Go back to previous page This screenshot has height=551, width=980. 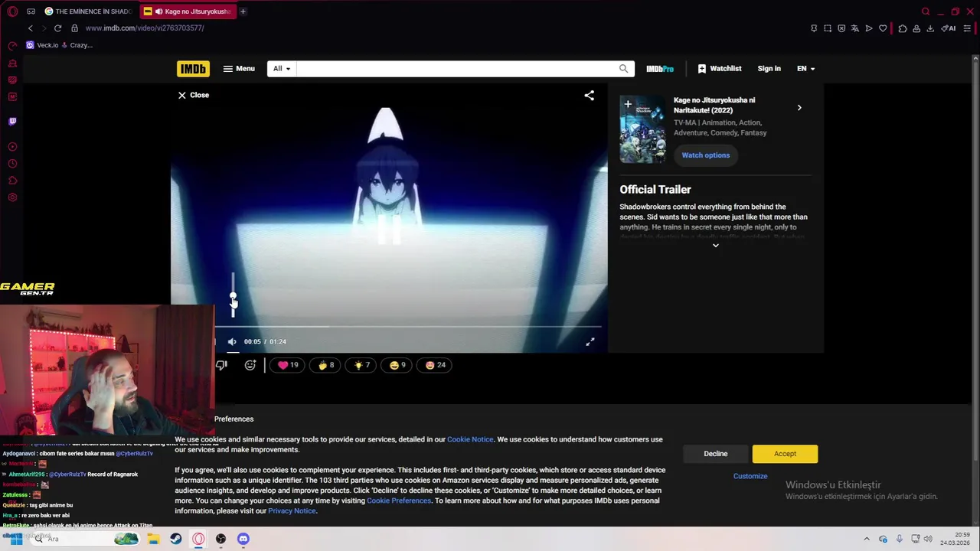31,28
